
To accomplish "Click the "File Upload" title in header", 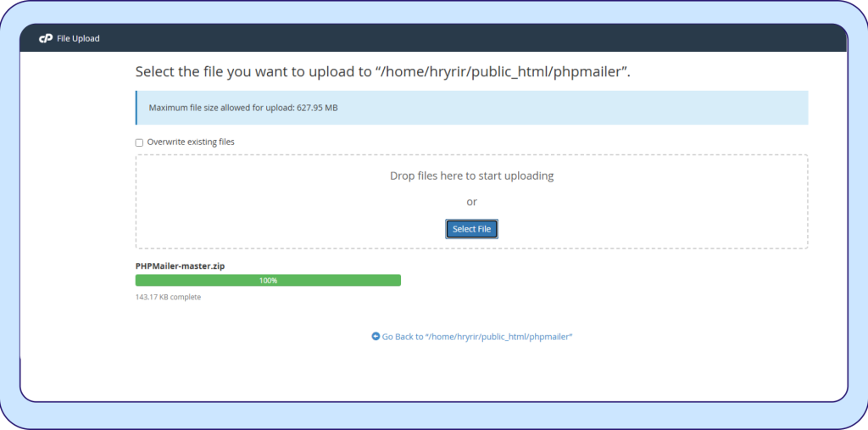I will click(78, 39).
